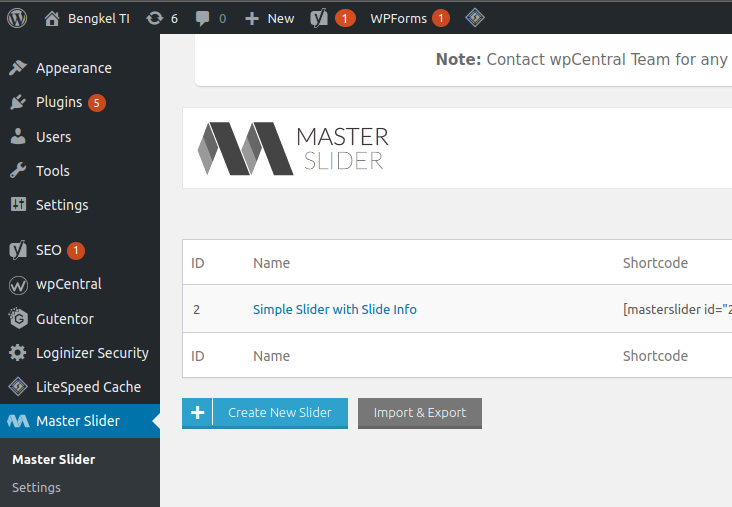Click the SEO Yoast icon in sidebar
The image size is (732, 507).
[18, 250]
